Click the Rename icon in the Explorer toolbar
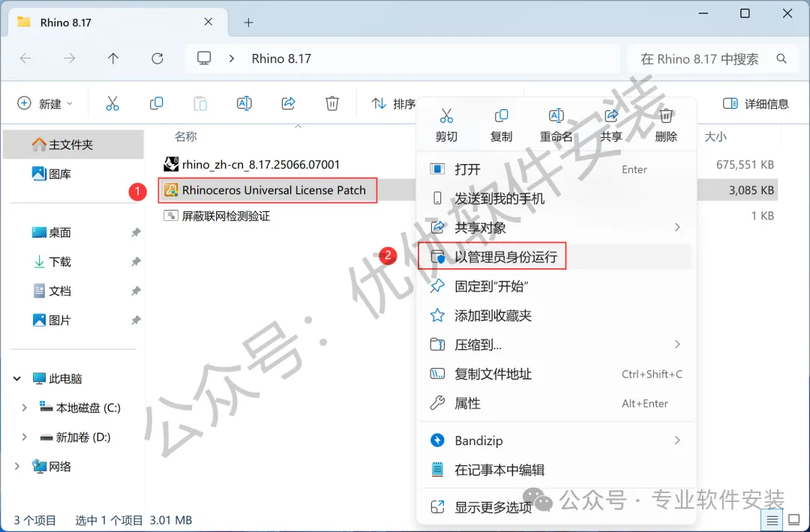This screenshot has width=810, height=532. [244, 103]
